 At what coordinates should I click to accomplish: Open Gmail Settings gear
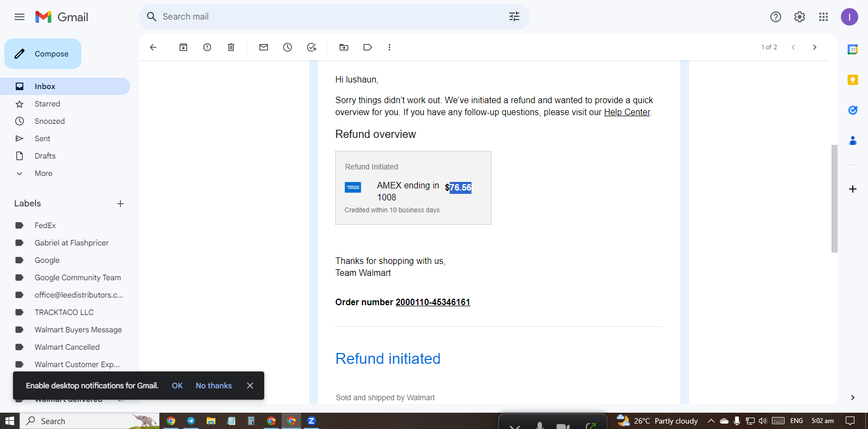(x=800, y=17)
